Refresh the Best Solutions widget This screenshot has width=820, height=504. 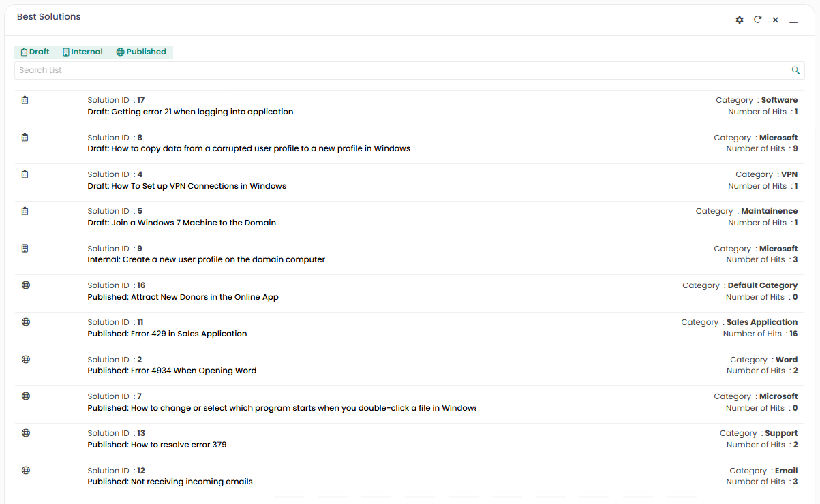coord(757,20)
